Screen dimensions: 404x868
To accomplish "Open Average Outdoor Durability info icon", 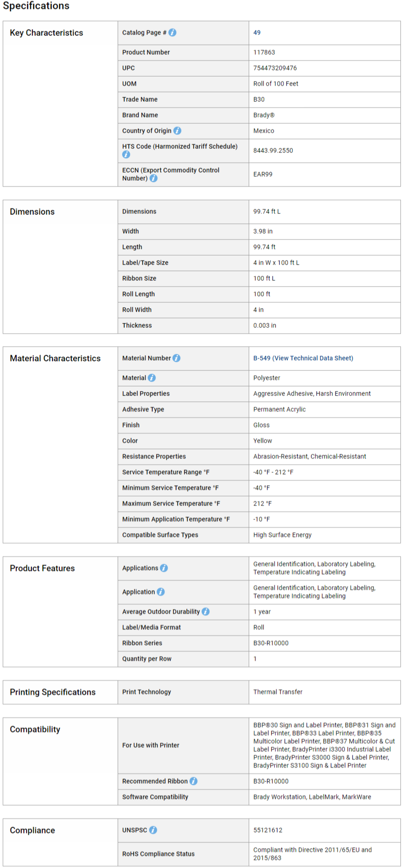I will pos(206,612).
